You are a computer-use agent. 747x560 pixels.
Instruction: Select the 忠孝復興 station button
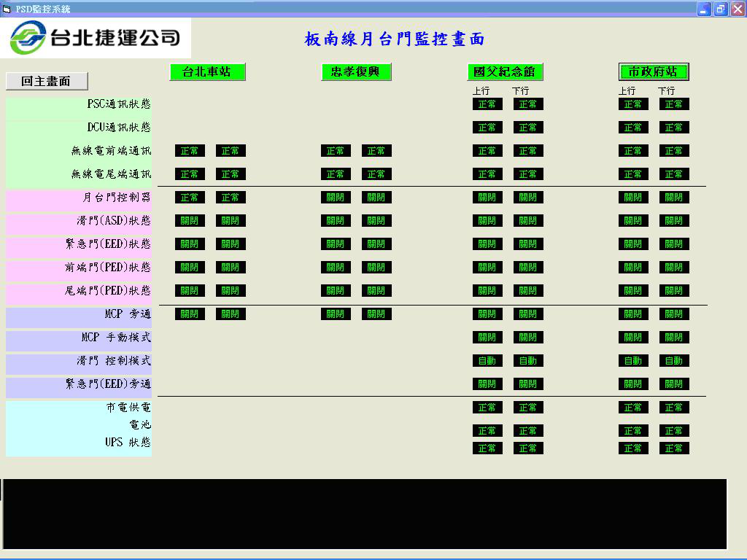click(356, 72)
